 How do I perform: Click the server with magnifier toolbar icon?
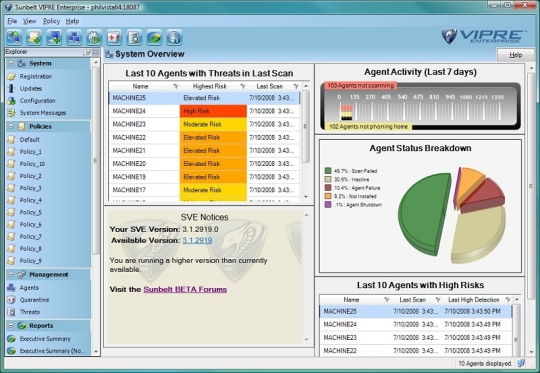tap(134, 37)
